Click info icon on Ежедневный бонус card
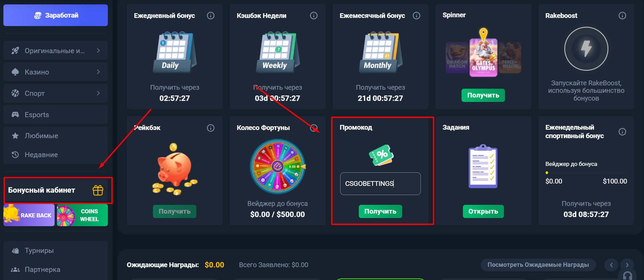The width and height of the screenshot is (644, 280). pos(211,16)
